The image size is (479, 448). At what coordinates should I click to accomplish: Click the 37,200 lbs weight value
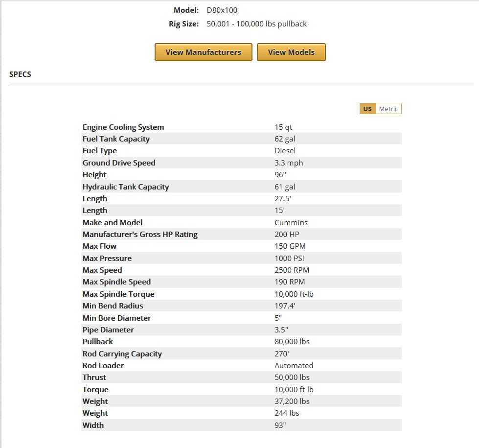[x=292, y=401]
